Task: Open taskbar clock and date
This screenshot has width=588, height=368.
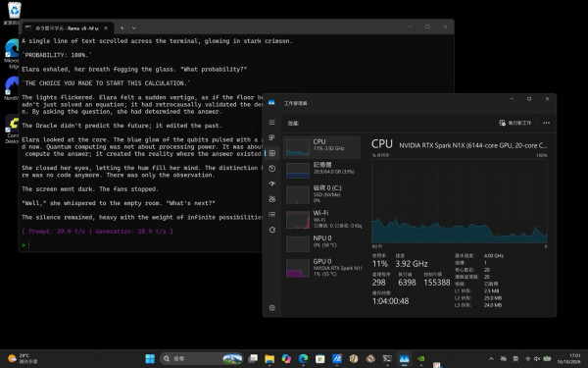Action: pos(568,358)
